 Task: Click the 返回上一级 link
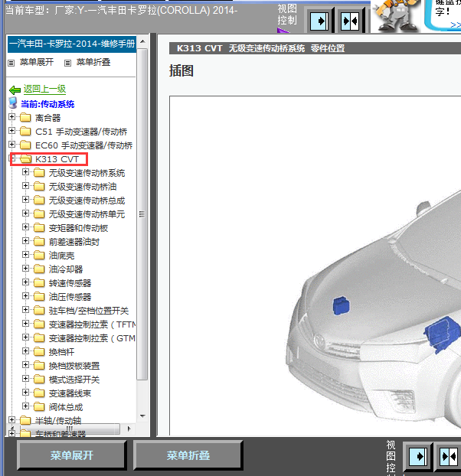[x=44, y=89]
